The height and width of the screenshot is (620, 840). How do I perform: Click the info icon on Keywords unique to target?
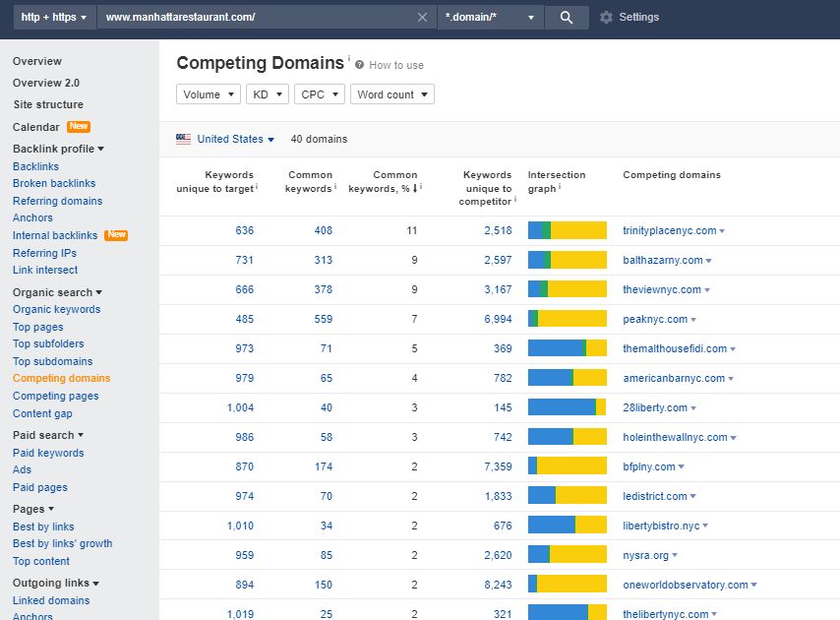[257, 187]
